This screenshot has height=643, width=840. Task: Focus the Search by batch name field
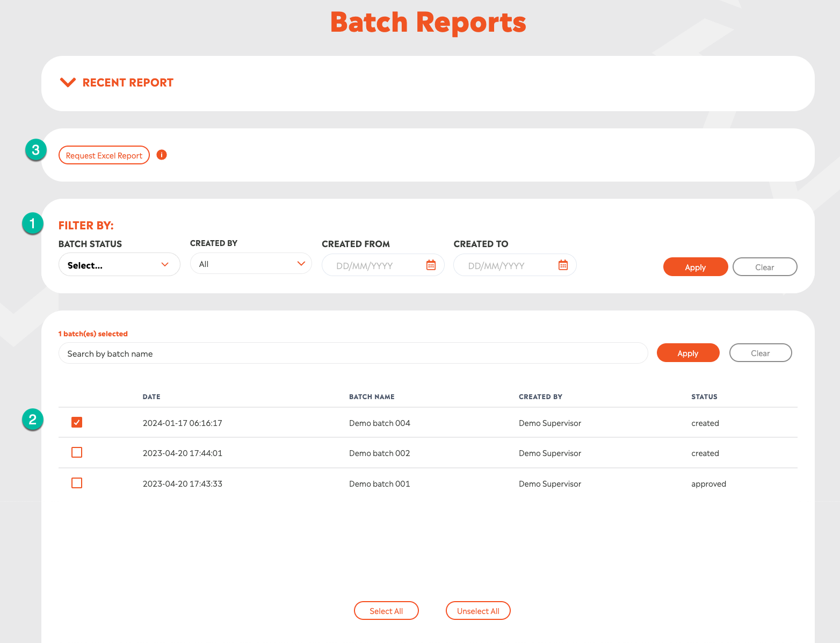click(x=353, y=353)
